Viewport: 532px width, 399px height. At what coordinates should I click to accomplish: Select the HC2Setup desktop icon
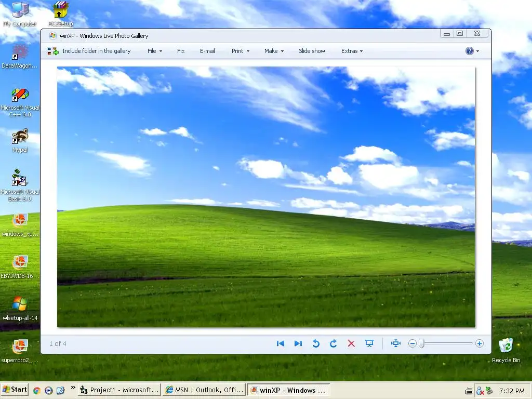(x=60, y=14)
